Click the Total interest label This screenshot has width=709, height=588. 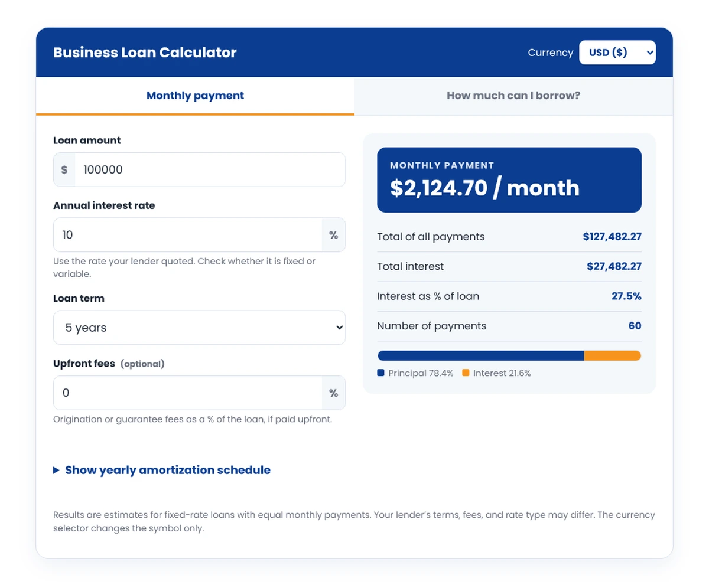(x=410, y=266)
